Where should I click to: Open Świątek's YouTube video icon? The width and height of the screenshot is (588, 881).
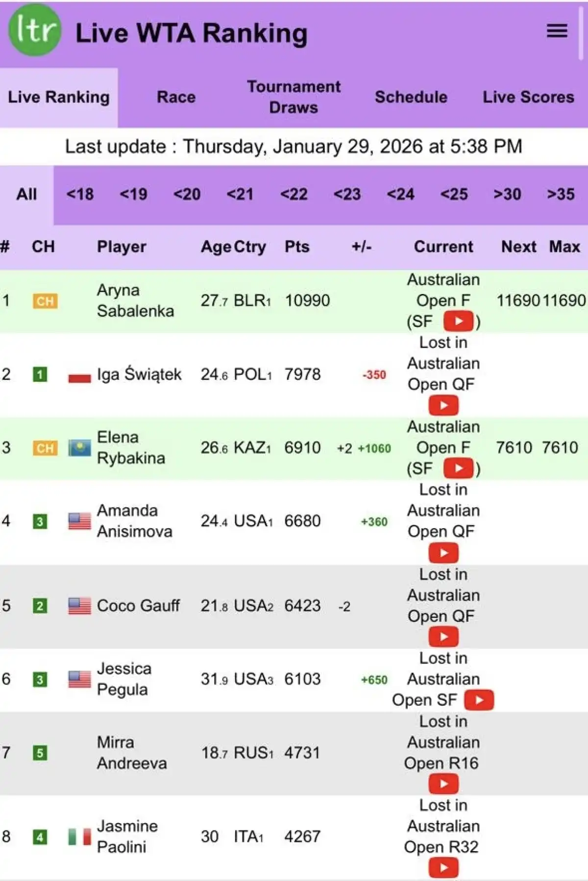(x=443, y=405)
